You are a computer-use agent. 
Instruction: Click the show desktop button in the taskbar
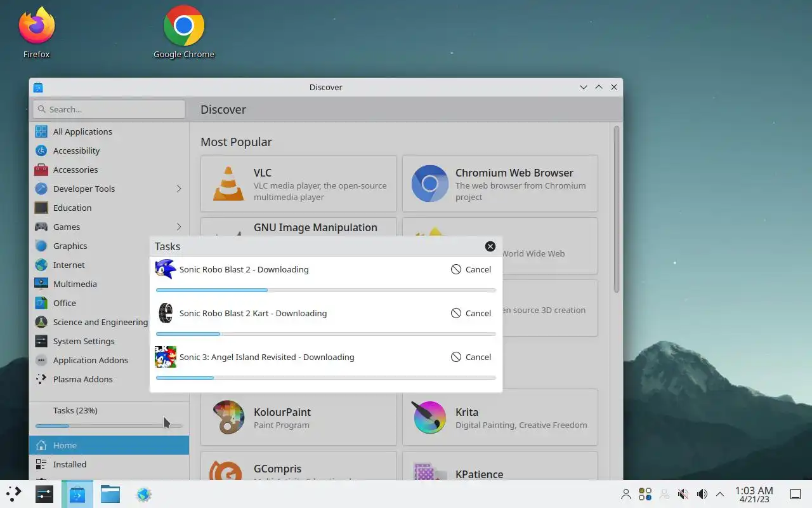coord(795,494)
